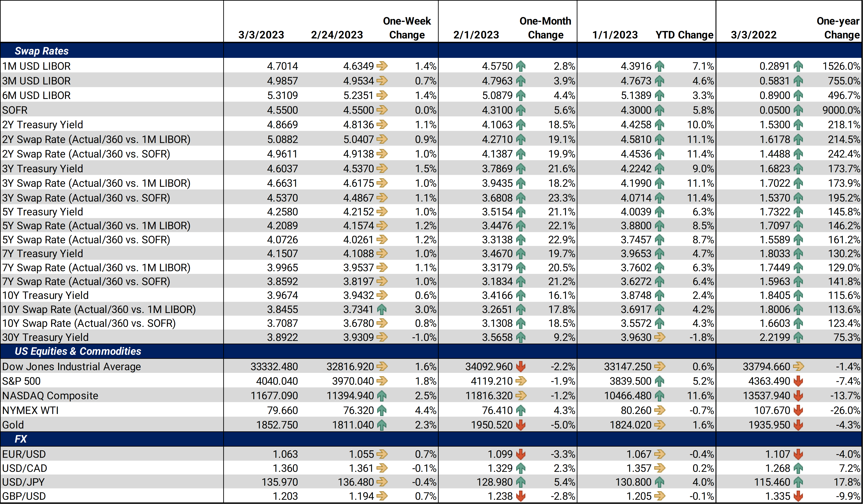
Task: Click the FX section heading
Action: click(21, 439)
